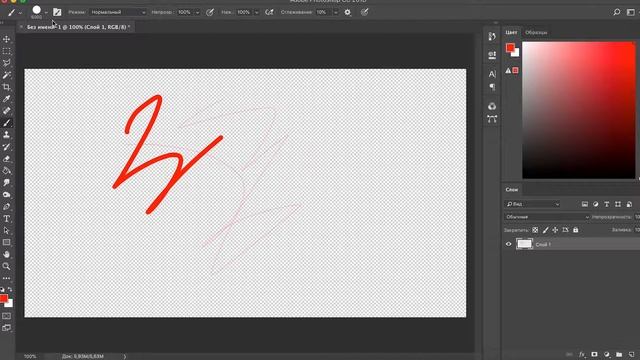Open smoothing options gear icon
Viewport: 640px width, 360px height.
(x=348, y=12)
